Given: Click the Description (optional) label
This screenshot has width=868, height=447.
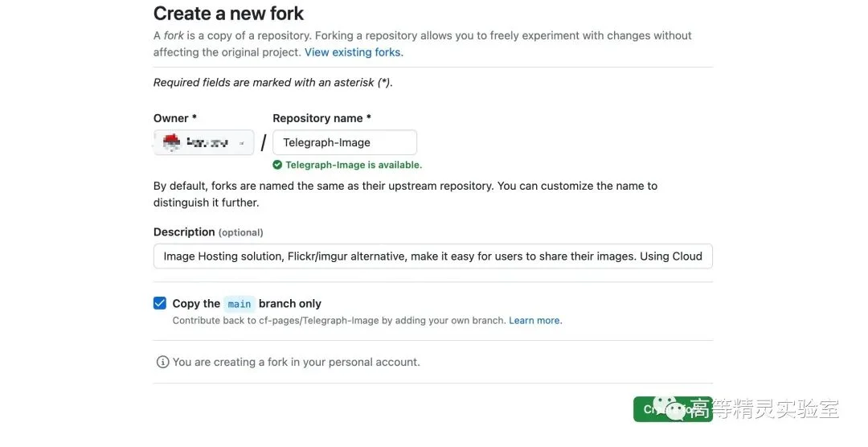Looking at the screenshot, I should coord(208,232).
